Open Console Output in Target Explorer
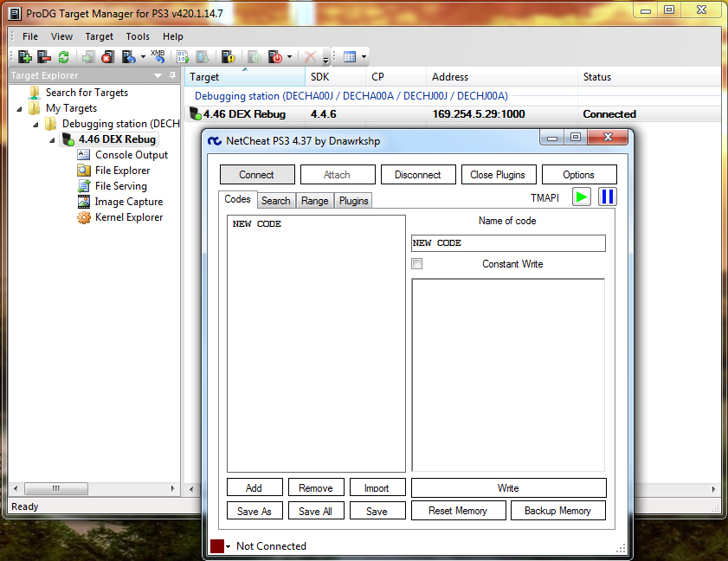This screenshot has width=728, height=561. pos(132,155)
